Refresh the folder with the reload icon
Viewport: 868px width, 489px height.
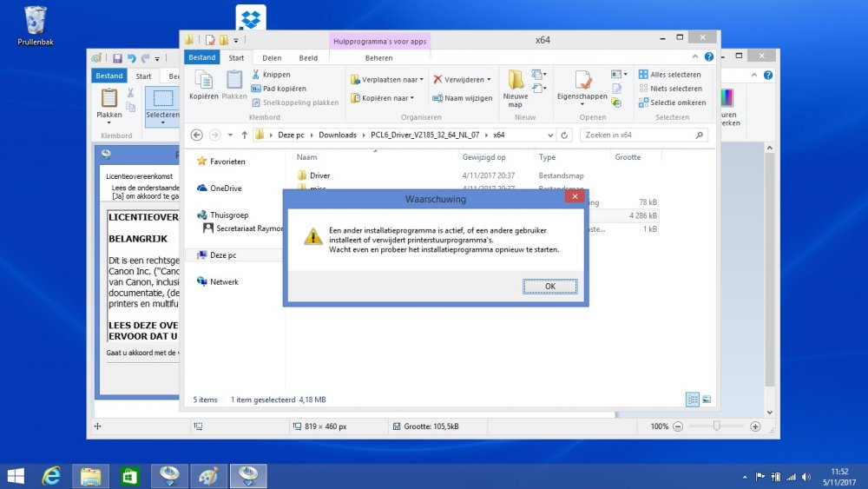(x=565, y=135)
